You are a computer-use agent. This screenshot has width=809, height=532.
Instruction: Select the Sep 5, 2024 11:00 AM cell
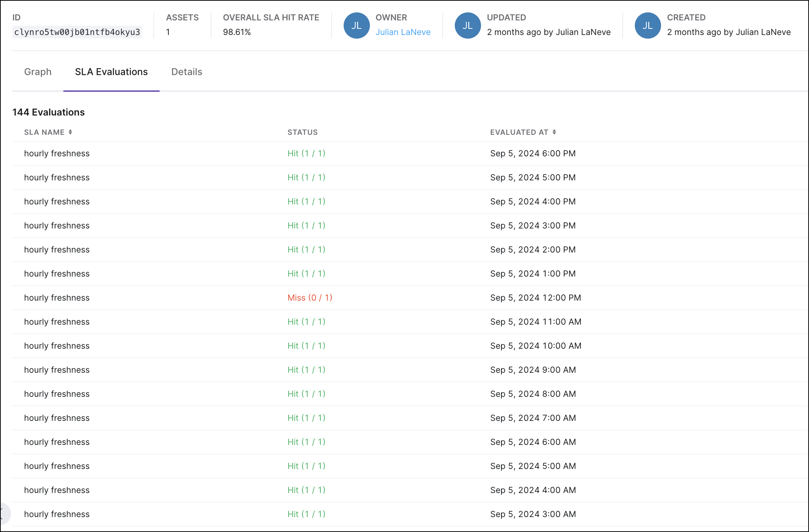[536, 322]
